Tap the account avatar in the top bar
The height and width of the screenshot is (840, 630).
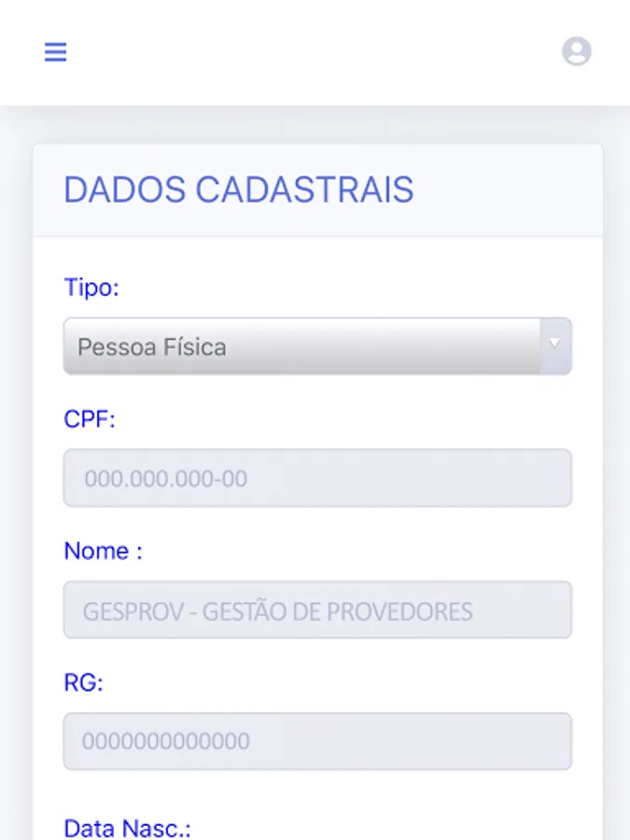click(x=577, y=51)
